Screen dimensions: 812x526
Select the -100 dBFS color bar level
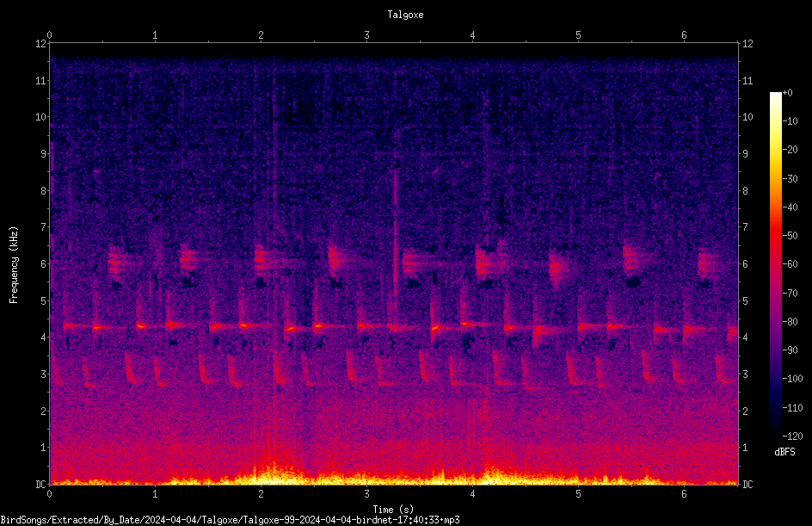pos(792,379)
